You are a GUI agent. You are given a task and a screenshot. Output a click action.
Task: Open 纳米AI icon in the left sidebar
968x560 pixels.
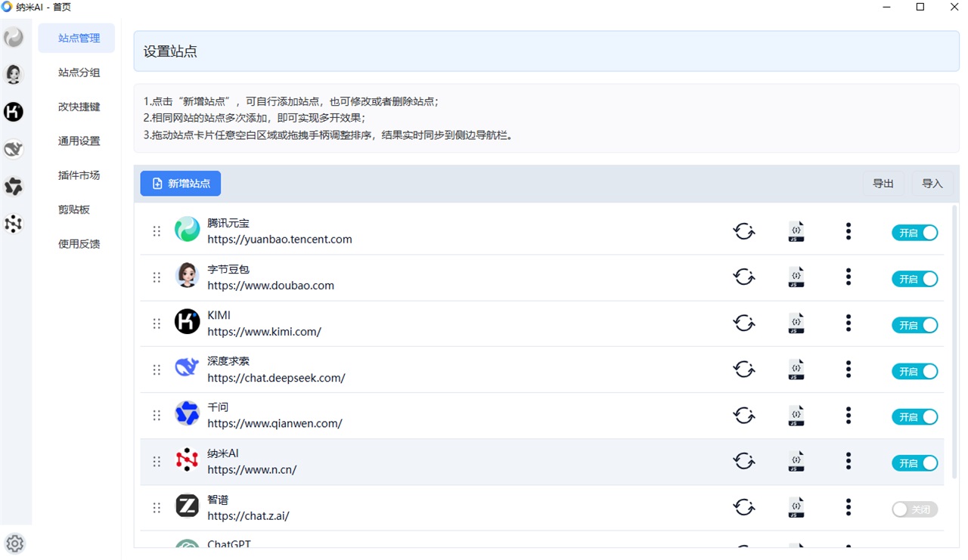tap(14, 224)
